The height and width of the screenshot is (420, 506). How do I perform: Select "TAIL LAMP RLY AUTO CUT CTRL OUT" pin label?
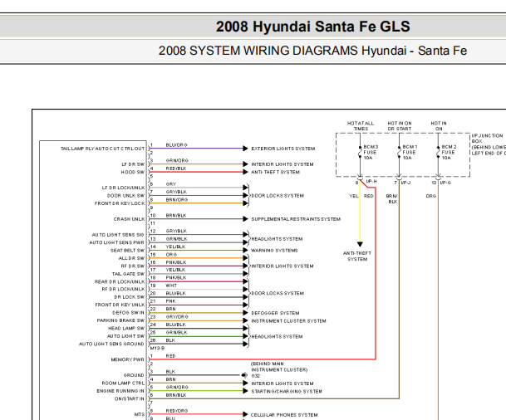coord(103,149)
